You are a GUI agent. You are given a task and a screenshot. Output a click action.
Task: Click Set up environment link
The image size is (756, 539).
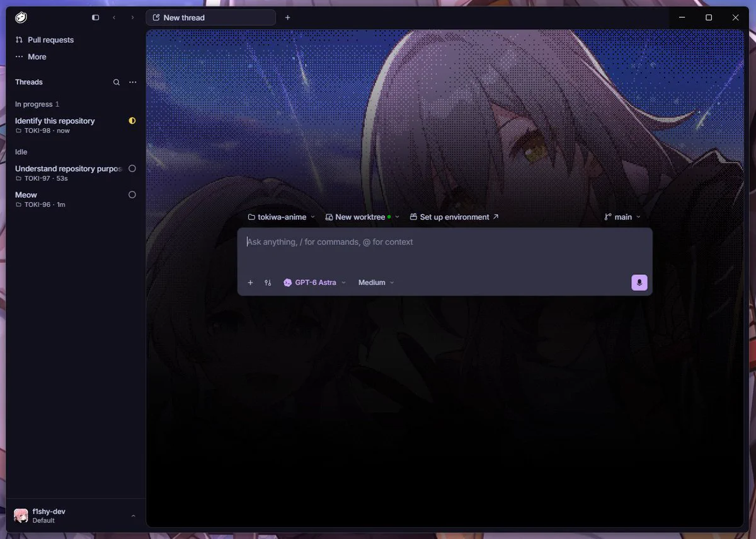(454, 217)
